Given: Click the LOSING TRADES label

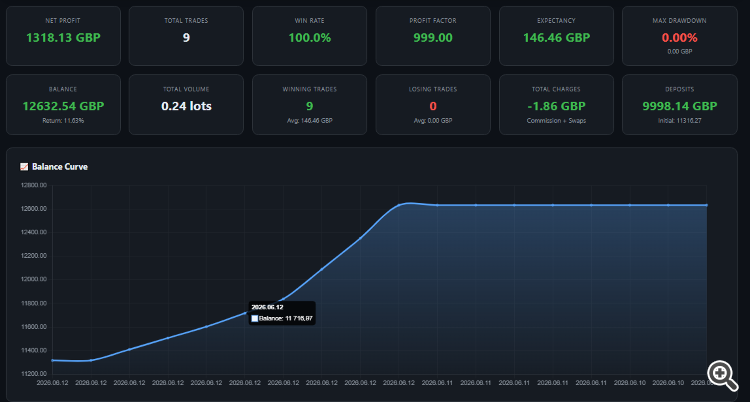Looking at the screenshot, I should (433, 89).
